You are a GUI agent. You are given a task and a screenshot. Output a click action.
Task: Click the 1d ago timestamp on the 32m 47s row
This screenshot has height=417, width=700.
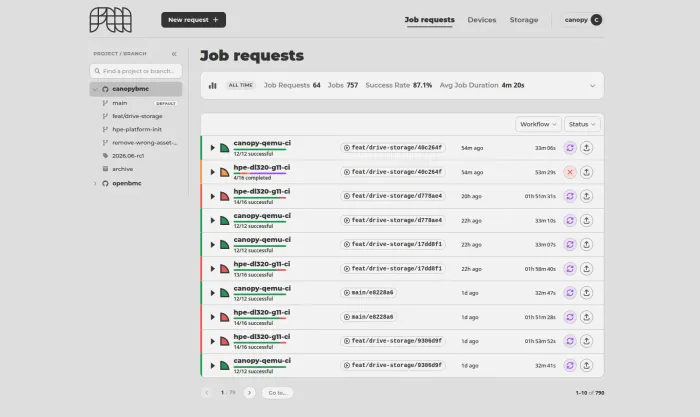(470, 293)
